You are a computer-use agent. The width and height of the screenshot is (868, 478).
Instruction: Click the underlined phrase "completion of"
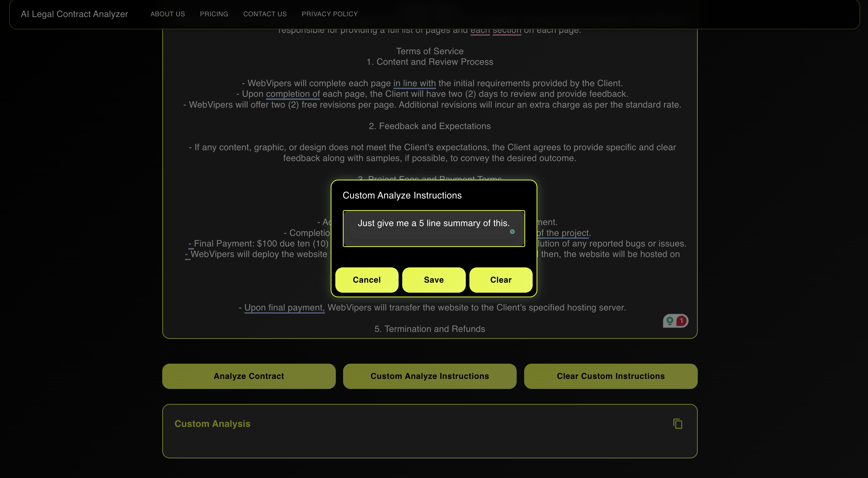(293, 94)
